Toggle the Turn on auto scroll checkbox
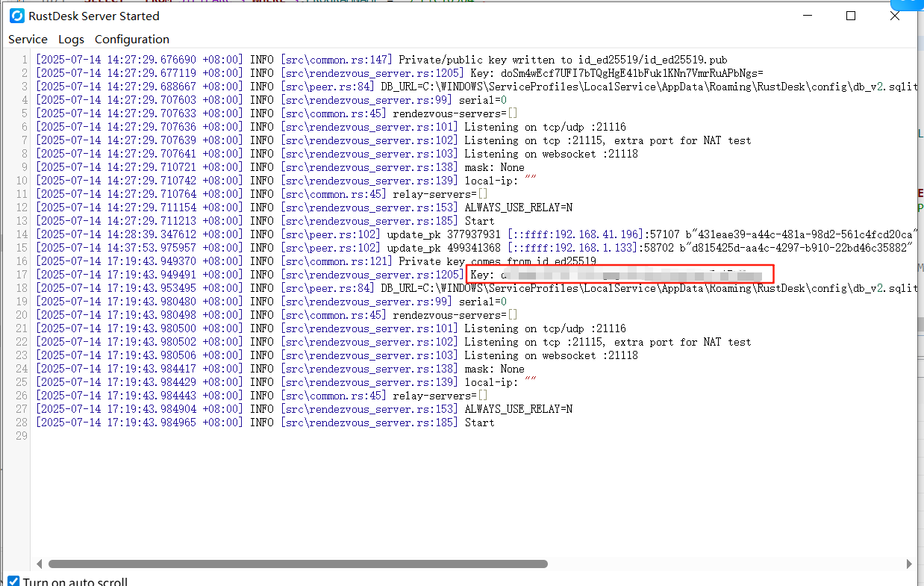Image resolution: width=924 pixels, height=586 pixels. pos(13,580)
